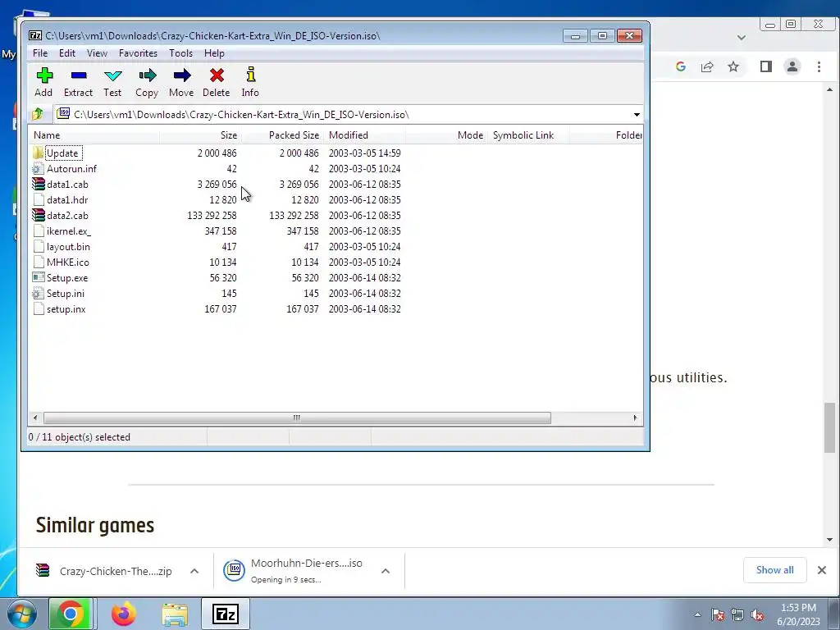Screen dimensions: 840x630
Task: Click horizontal scrollbar right arrow
Action: [636, 418]
